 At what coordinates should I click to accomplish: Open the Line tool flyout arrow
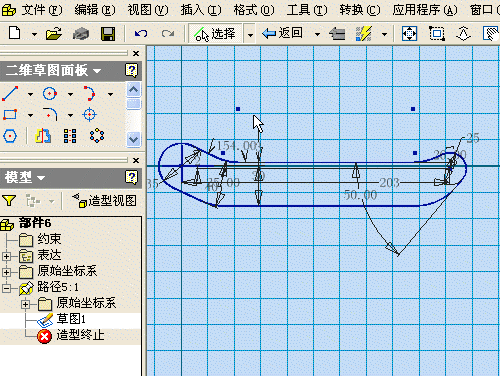click(30, 94)
